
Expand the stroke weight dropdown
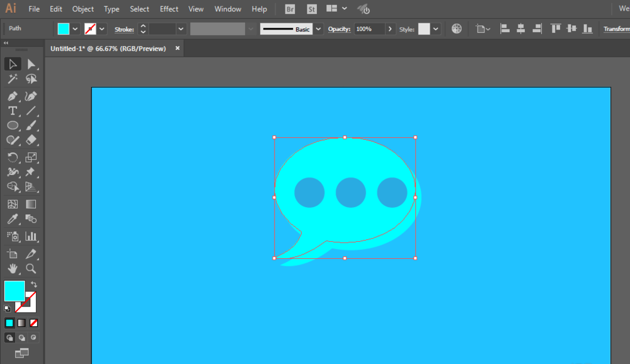(x=181, y=29)
